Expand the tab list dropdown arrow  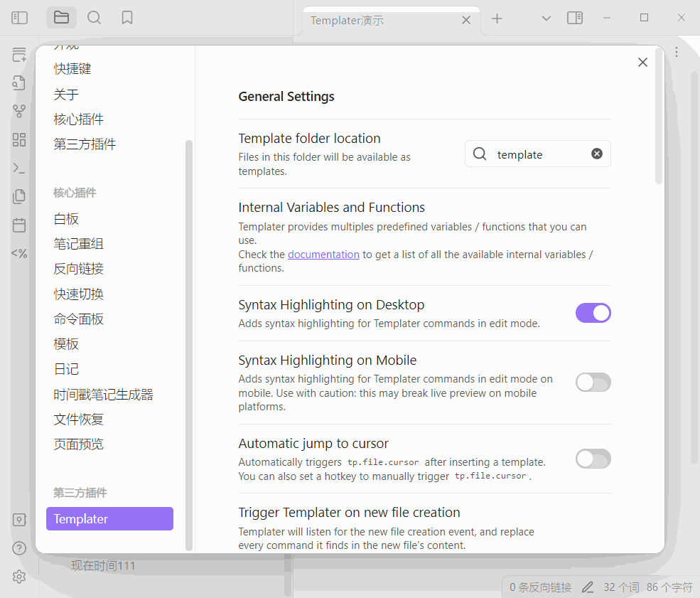[x=546, y=18]
